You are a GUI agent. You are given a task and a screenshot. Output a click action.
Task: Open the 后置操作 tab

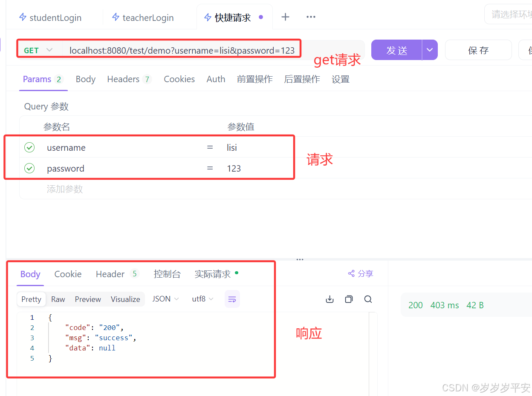coord(302,79)
